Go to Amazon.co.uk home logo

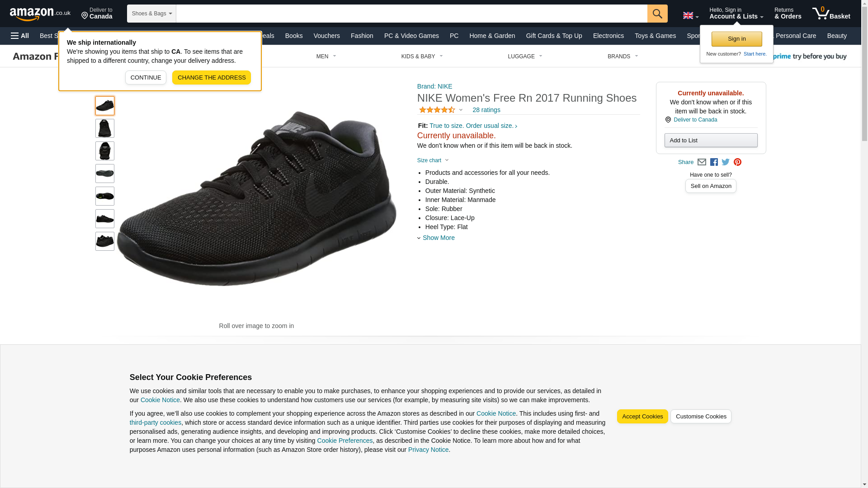point(40,14)
